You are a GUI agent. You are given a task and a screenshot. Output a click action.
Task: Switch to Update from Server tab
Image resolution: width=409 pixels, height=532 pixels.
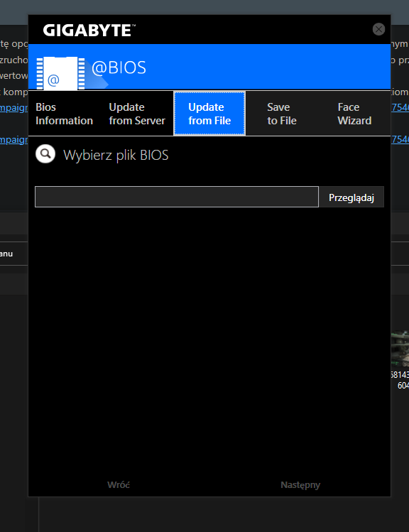(137, 114)
